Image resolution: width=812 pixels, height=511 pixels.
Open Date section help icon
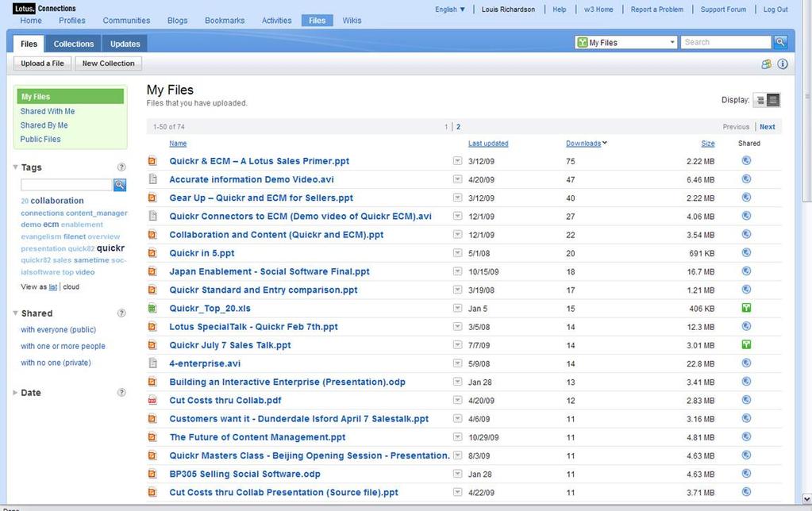point(121,393)
